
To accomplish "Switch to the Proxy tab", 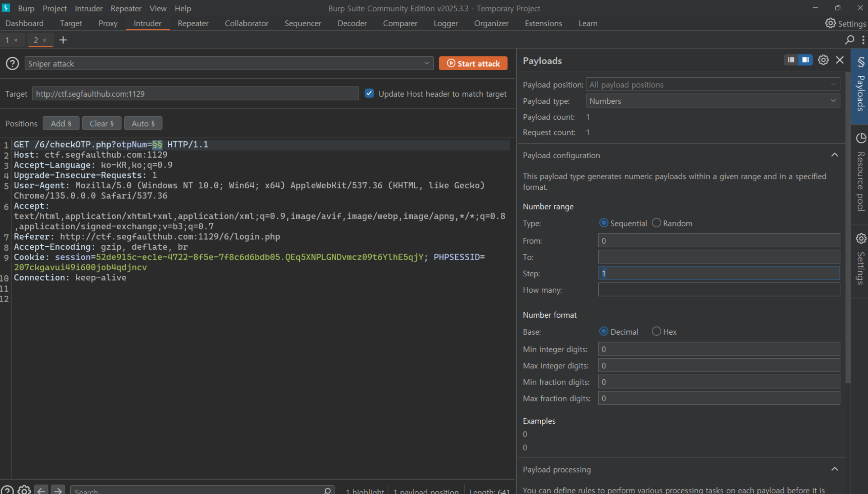I will pos(108,23).
